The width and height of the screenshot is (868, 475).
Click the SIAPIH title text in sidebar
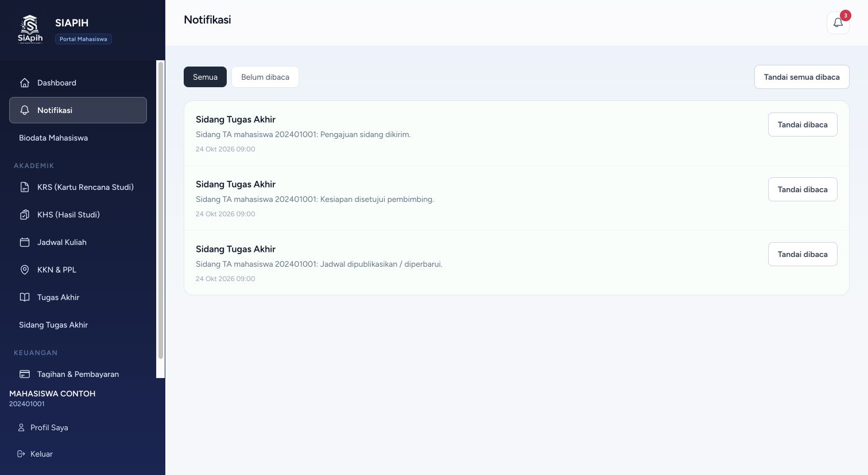pos(72,23)
